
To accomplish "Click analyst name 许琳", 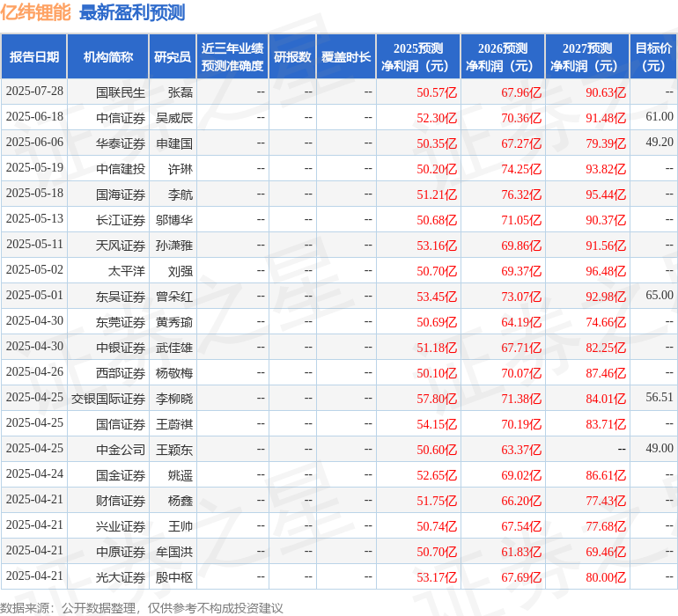I will 181,169.
